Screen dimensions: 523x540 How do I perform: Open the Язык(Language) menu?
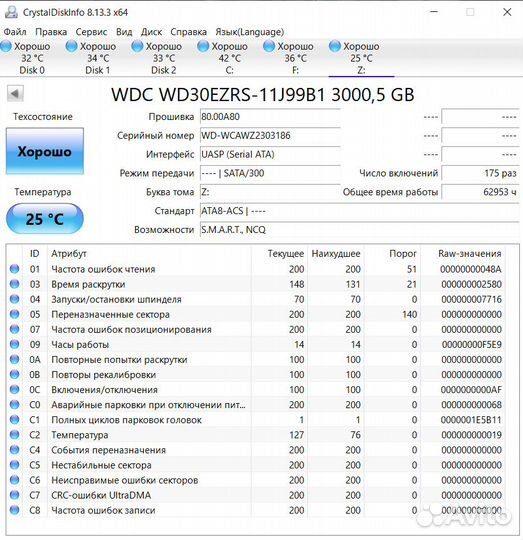[250, 32]
